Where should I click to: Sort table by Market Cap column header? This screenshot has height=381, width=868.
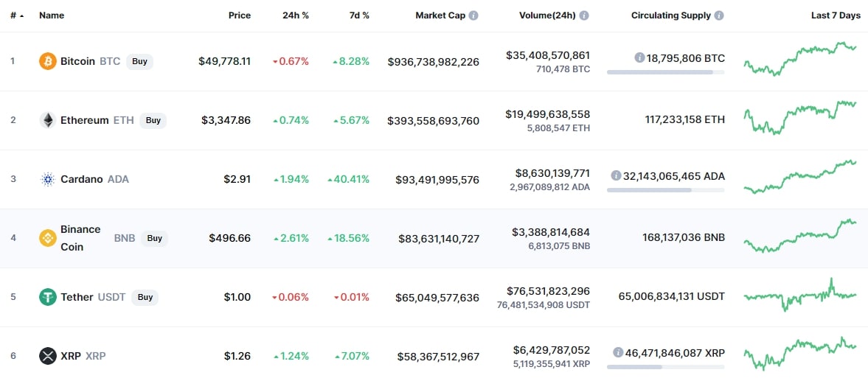[441, 15]
